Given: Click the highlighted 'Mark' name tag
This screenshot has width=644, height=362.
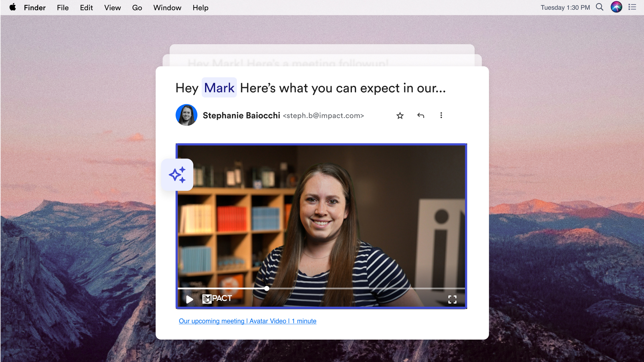Looking at the screenshot, I should 219,88.
